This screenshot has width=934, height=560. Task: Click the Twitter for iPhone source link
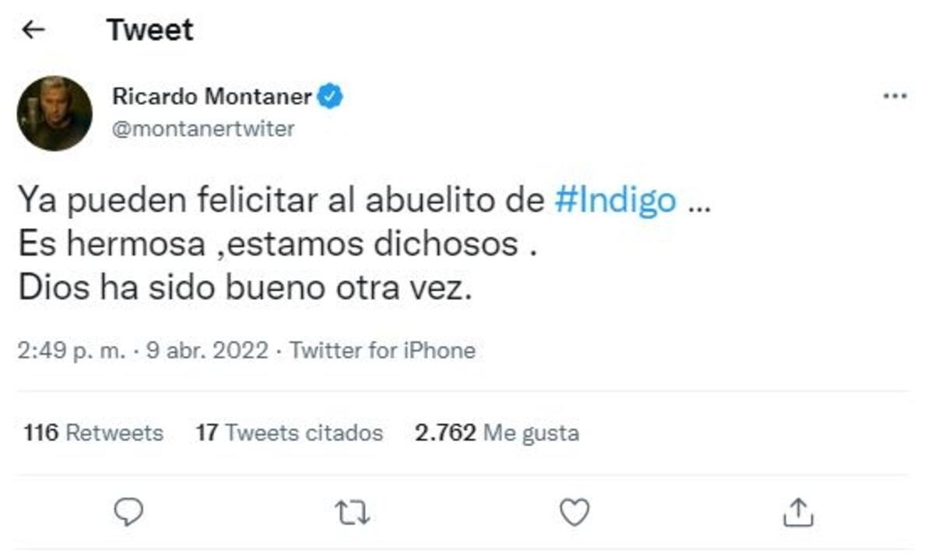(382, 351)
